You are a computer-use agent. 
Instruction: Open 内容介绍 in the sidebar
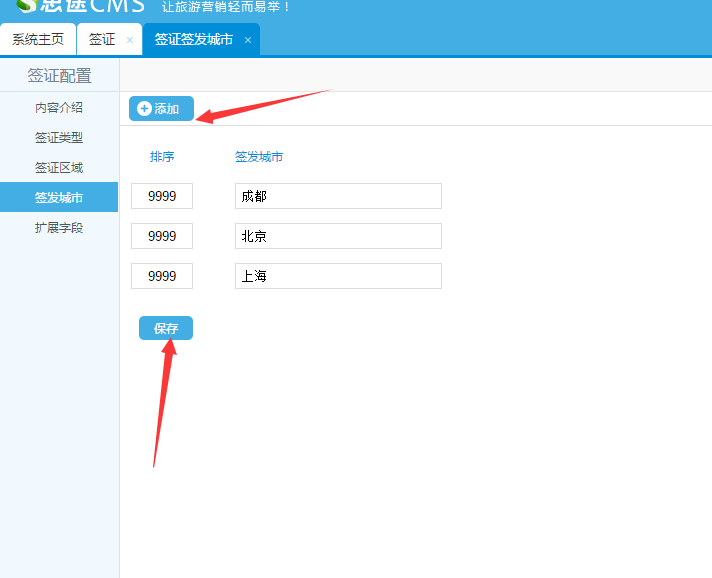[x=59, y=108]
